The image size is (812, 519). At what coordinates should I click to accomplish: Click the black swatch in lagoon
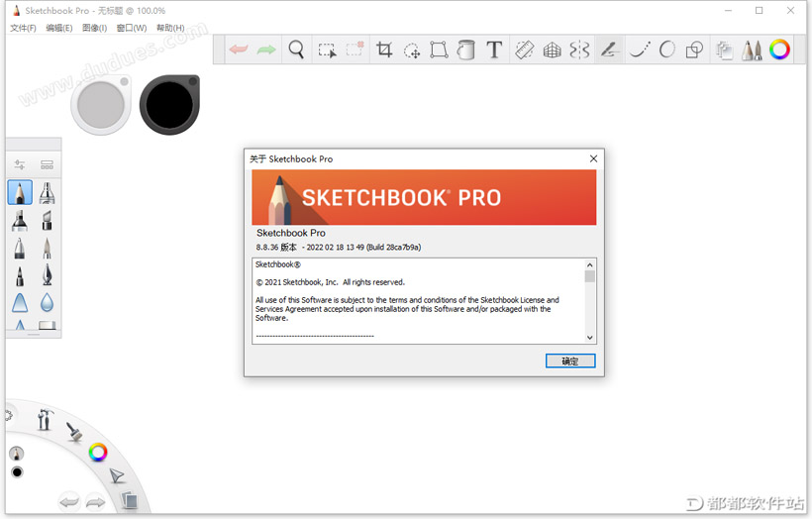17,471
